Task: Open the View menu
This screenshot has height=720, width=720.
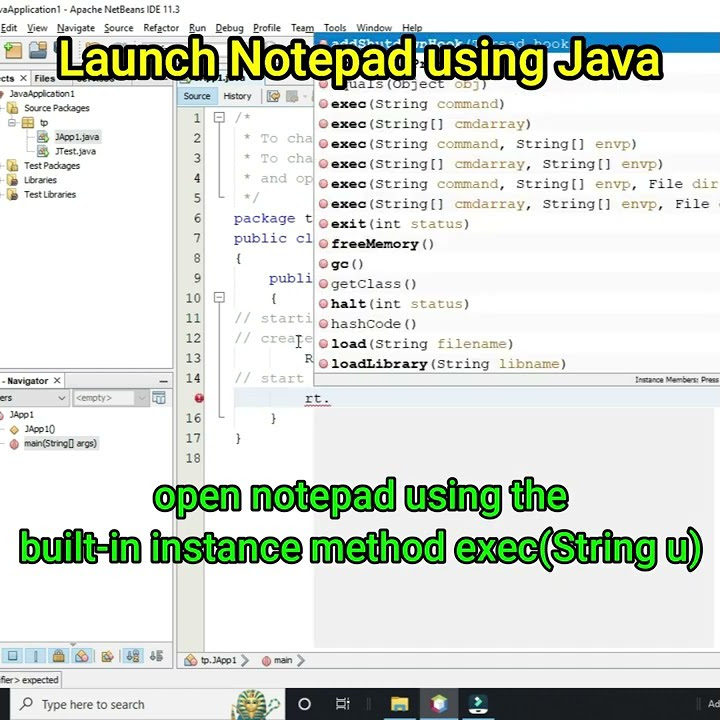Action: tap(37, 28)
